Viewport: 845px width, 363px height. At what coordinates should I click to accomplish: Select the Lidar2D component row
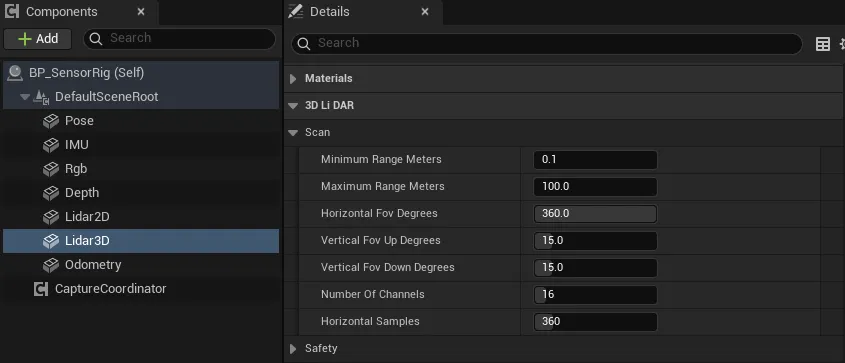coord(141,217)
